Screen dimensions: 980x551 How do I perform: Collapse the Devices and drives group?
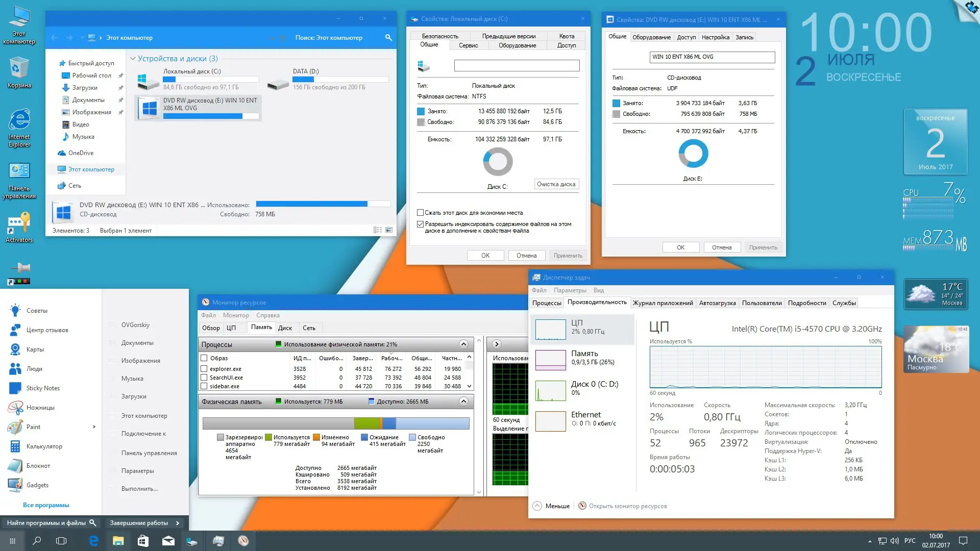pyautogui.click(x=133, y=59)
